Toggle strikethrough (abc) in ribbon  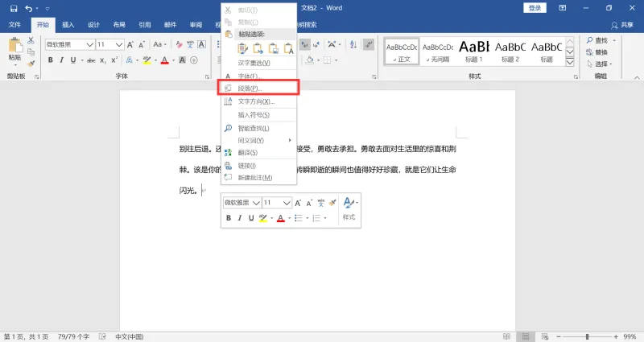tap(91, 60)
